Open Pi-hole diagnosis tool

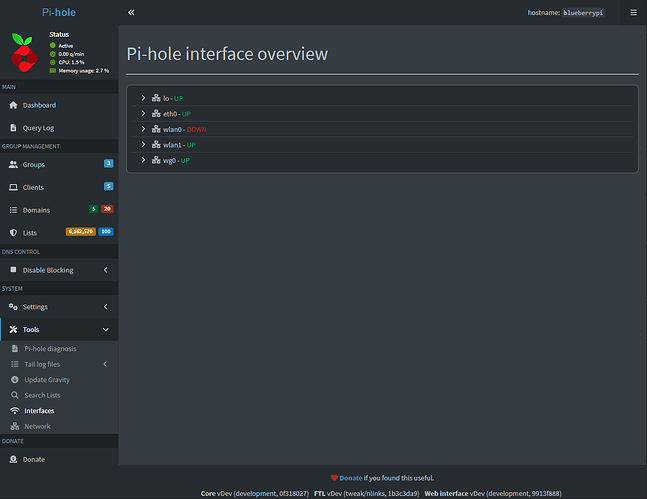click(50, 349)
